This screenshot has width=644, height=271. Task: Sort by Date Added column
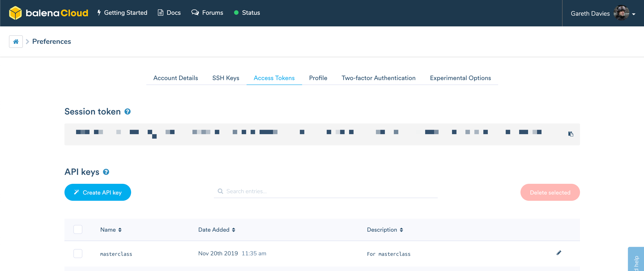[217, 230]
